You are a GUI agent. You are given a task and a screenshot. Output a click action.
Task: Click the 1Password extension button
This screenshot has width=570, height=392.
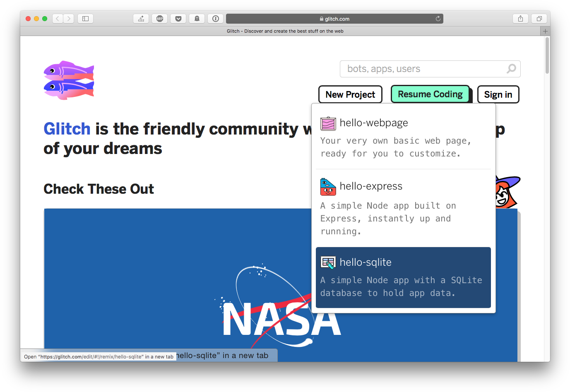pyautogui.click(x=216, y=19)
